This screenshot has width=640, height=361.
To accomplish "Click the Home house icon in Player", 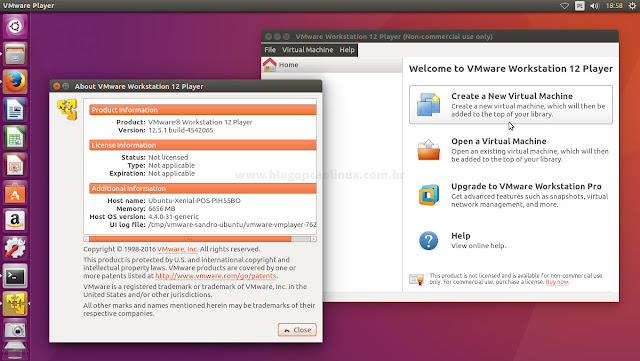I will coord(269,65).
